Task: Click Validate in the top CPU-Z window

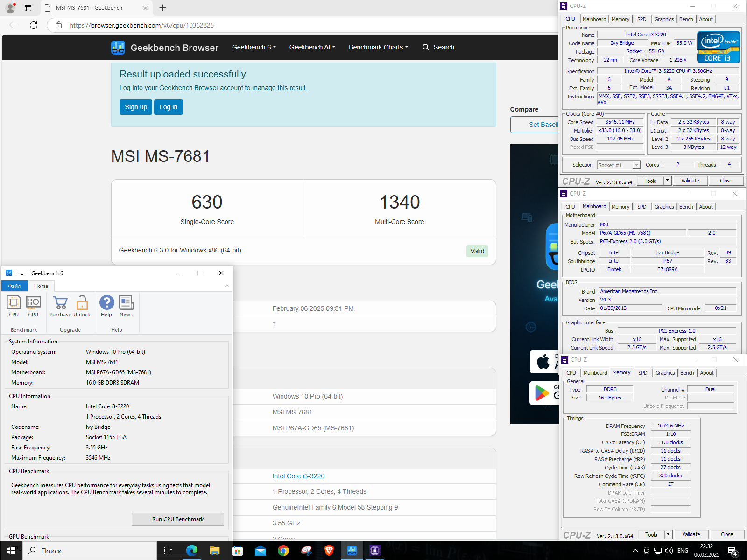Action: click(690, 181)
